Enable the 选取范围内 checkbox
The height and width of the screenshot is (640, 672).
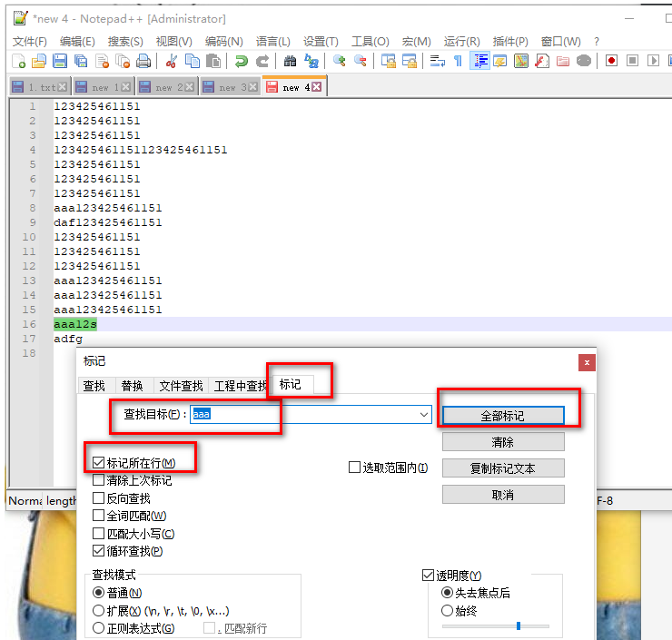point(354,468)
